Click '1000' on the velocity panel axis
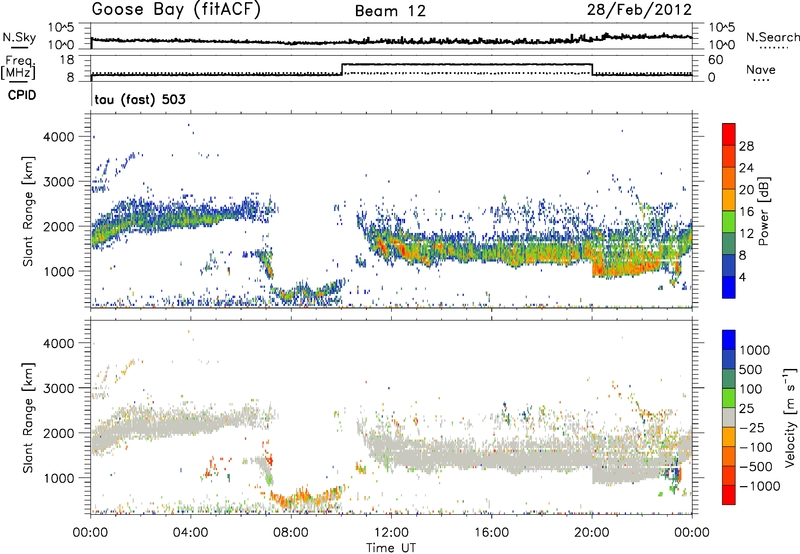800x554 pixels. (58, 478)
